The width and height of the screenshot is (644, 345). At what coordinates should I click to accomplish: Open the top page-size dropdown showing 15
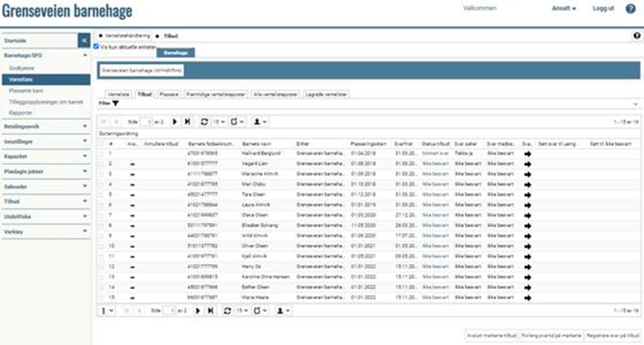click(x=220, y=121)
